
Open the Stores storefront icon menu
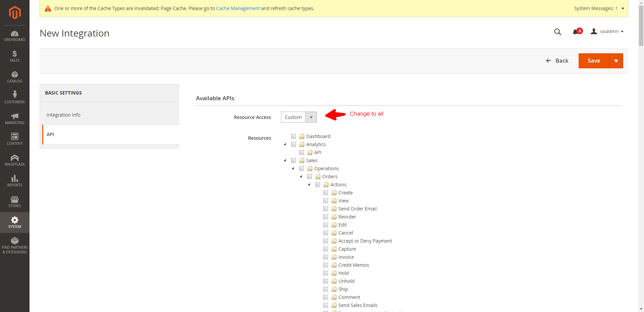(15, 202)
